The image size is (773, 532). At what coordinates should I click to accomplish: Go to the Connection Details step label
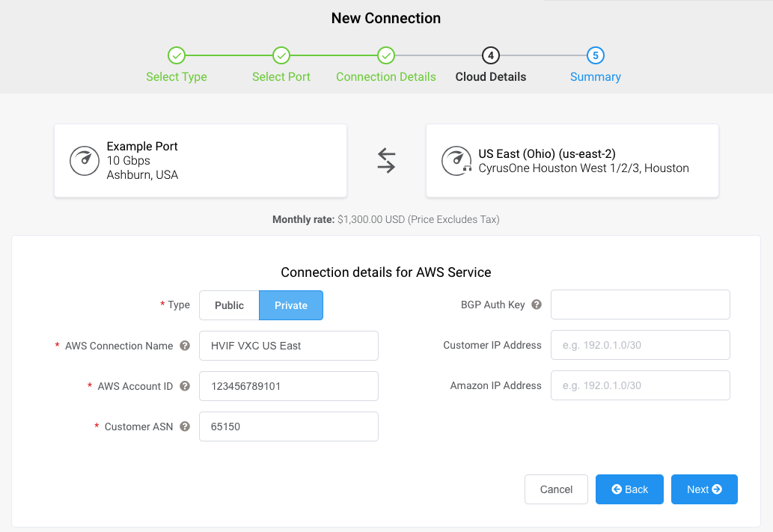coord(386,77)
